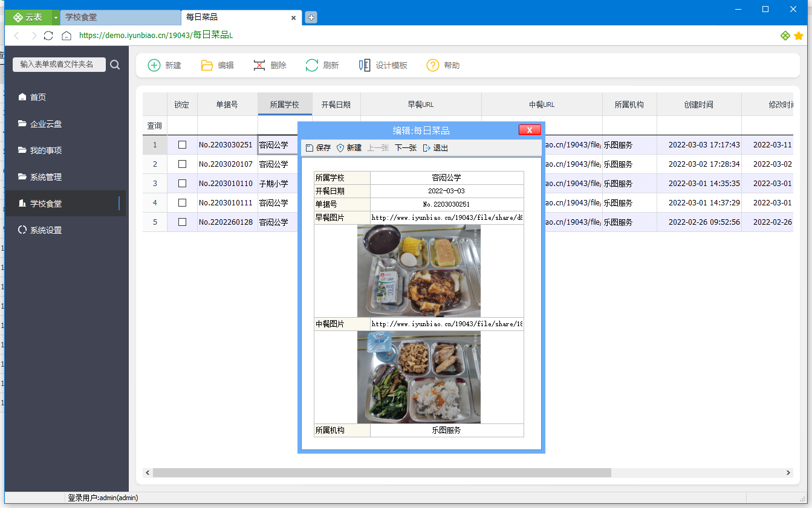Tick lock checkbox for No.2203010111
The height and width of the screenshot is (508, 812).
(x=182, y=203)
